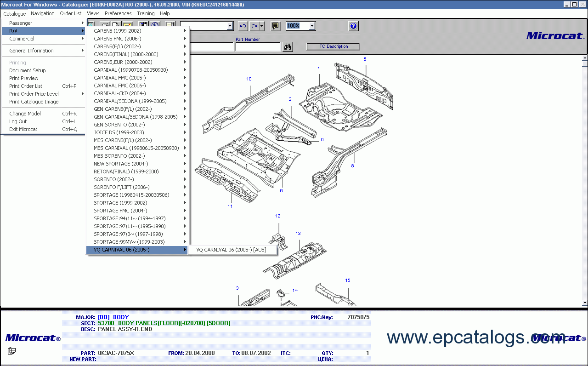Screen dimensions: 588x366
Task: Open the Preferences menu
Action: [x=118, y=13]
